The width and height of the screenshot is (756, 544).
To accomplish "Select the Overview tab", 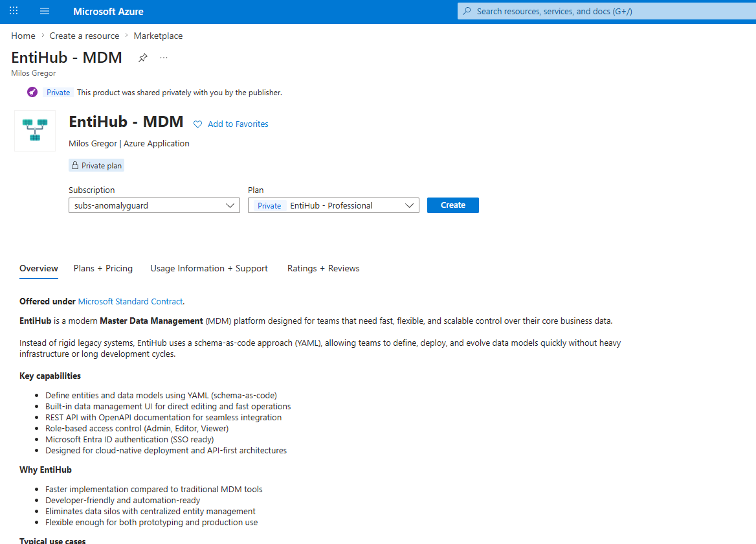I will 39,268.
